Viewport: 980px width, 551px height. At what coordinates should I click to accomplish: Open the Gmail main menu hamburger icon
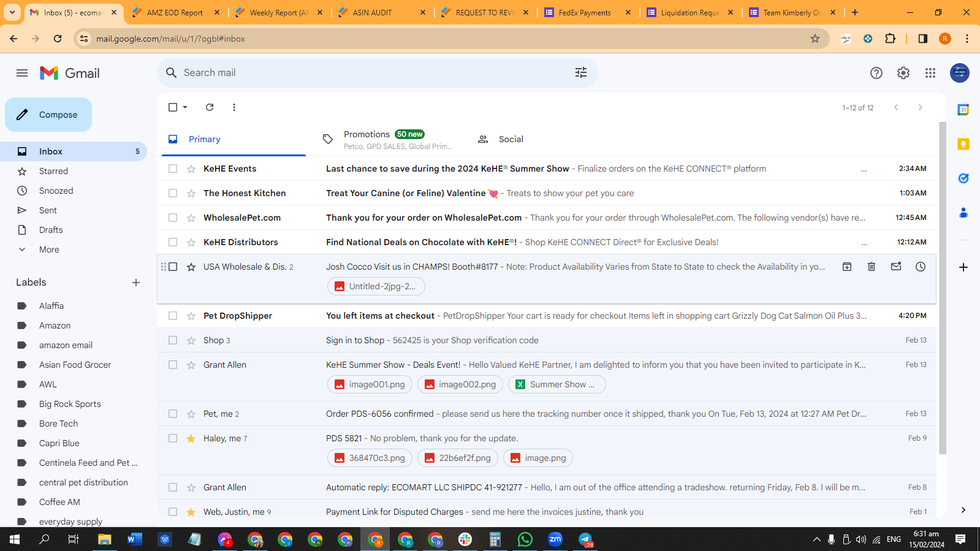[x=22, y=73]
